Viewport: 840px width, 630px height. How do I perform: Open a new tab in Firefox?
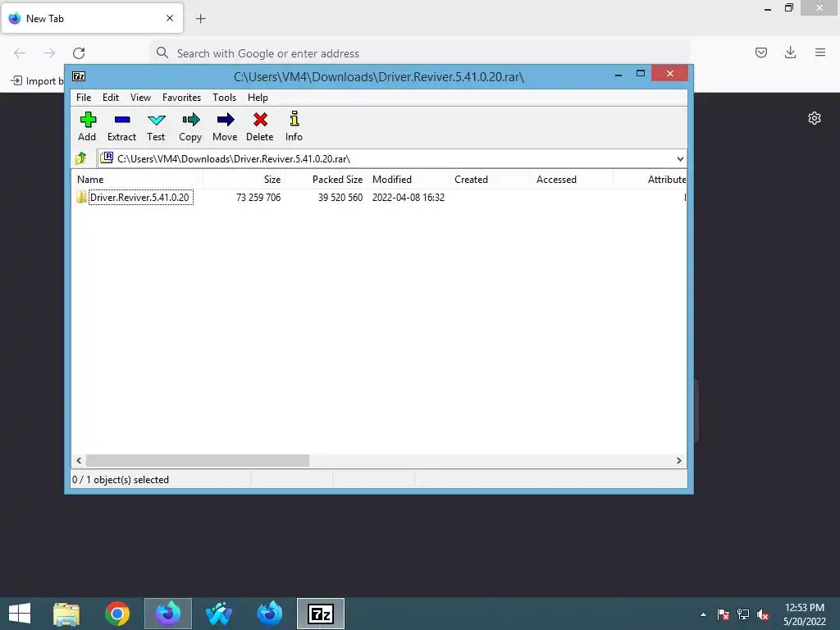(200, 19)
